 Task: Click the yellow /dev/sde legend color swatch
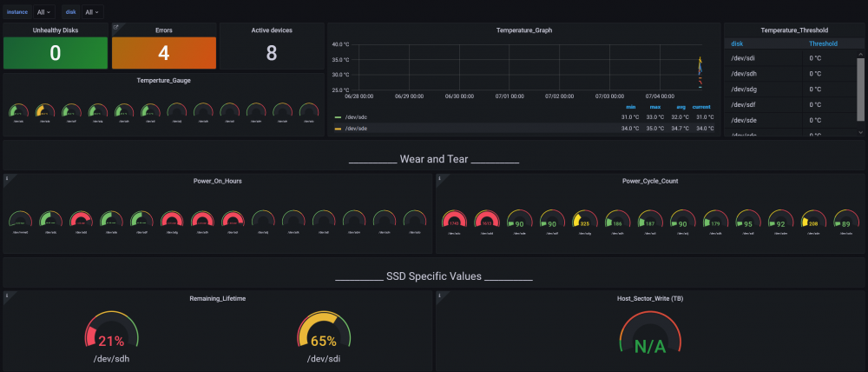[x=338, y=129]
